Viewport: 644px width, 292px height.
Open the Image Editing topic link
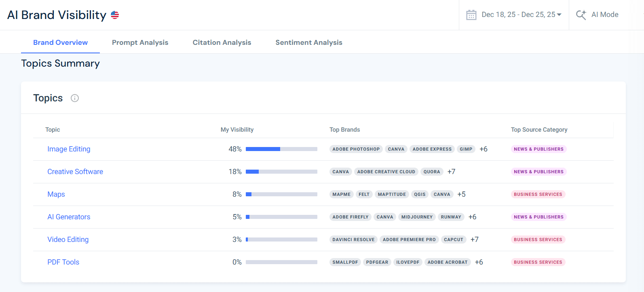pyautogui.click(x=69, y=149)
